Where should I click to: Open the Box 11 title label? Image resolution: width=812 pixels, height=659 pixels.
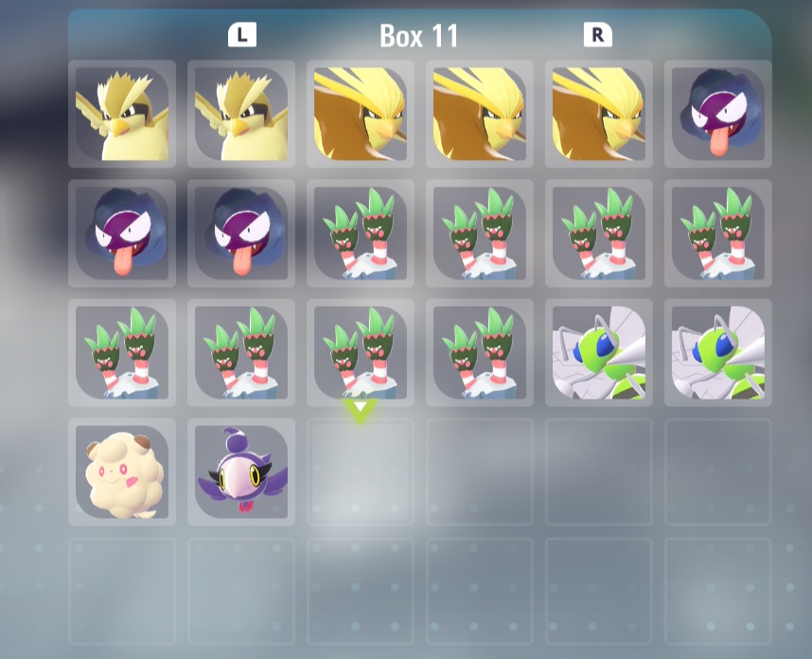click(x=419, y=36)
